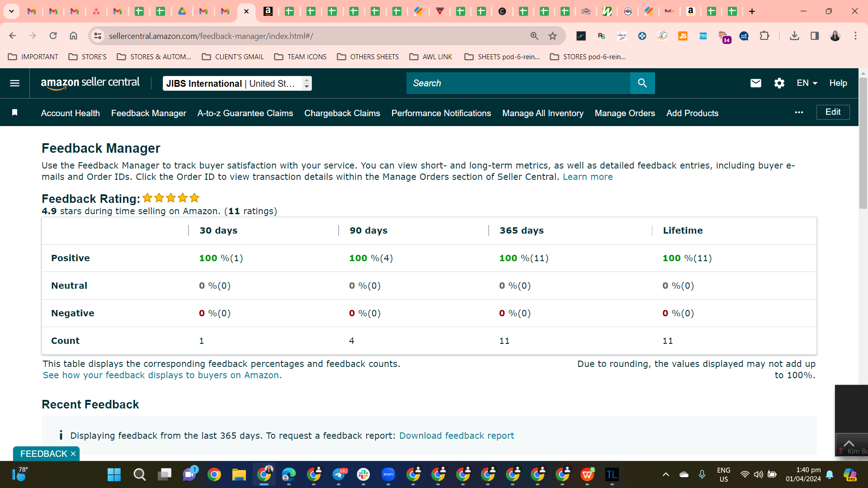Viewport: 868px width, 488px height.
Task: Open the Extensions puzzle menu
Action: tap(764, 36)
